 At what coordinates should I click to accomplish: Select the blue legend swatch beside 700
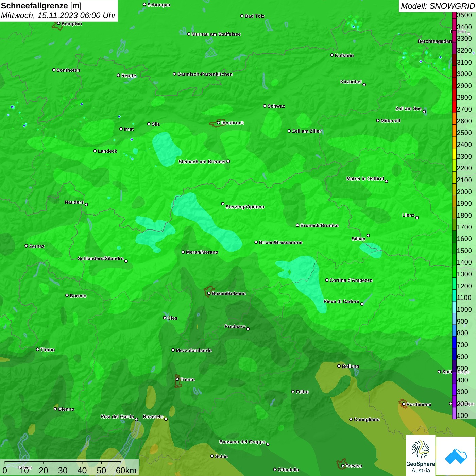point(454,342)
